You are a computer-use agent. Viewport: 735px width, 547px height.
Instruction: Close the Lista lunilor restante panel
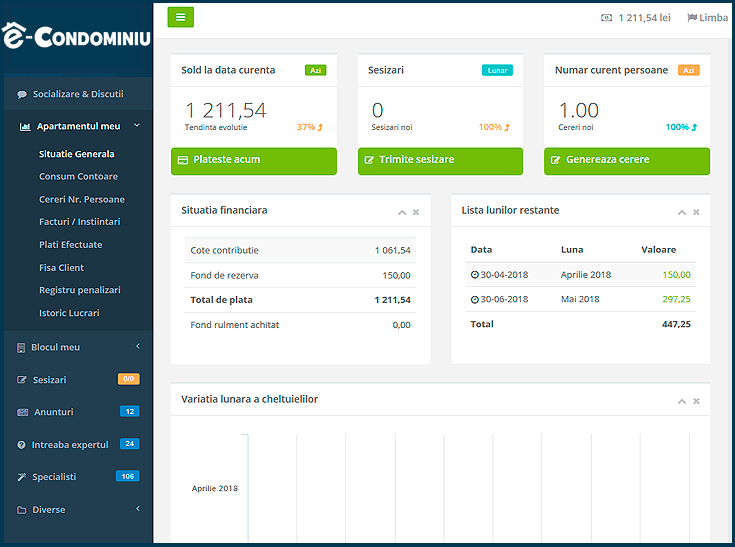(x=696, y=212)
